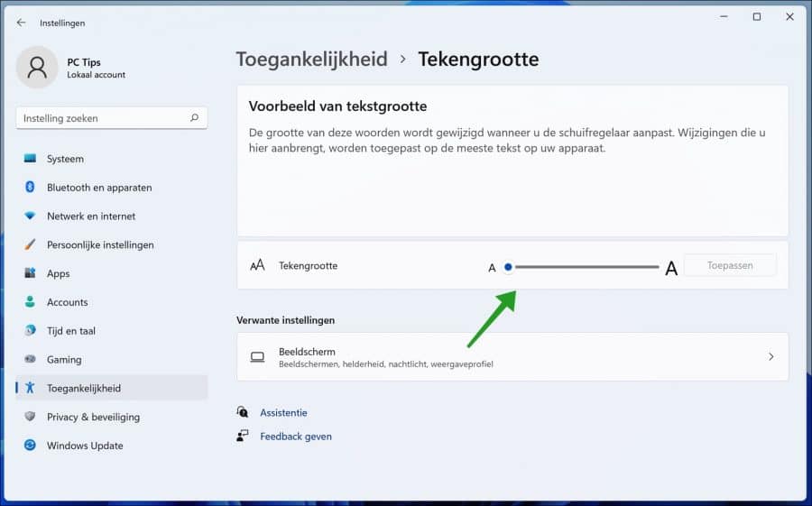This screenshot has height=506, width=812.
Task: Click the PC Tips user avatar
Action: click(x=37, y=68)
